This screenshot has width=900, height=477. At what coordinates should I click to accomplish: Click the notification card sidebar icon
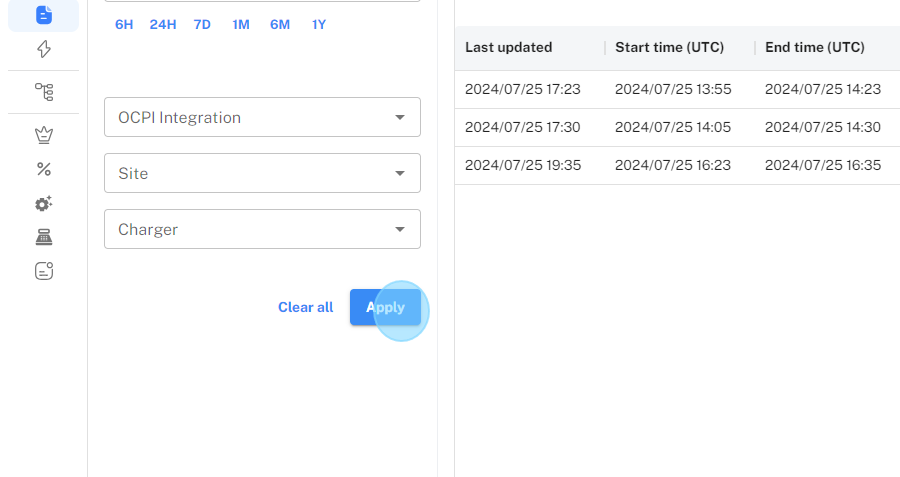43,271
